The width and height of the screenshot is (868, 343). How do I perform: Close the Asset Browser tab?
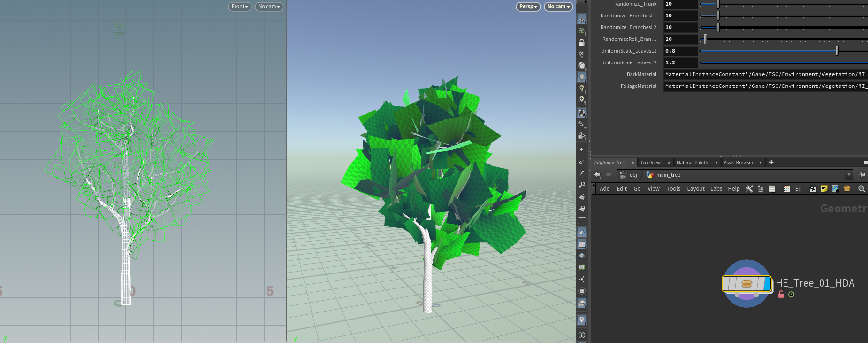point(761,163)
